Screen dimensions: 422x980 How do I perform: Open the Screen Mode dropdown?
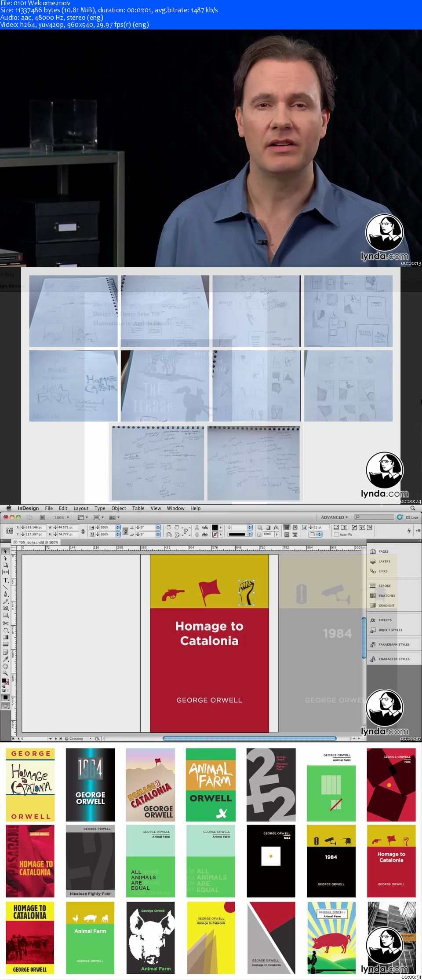98,518
